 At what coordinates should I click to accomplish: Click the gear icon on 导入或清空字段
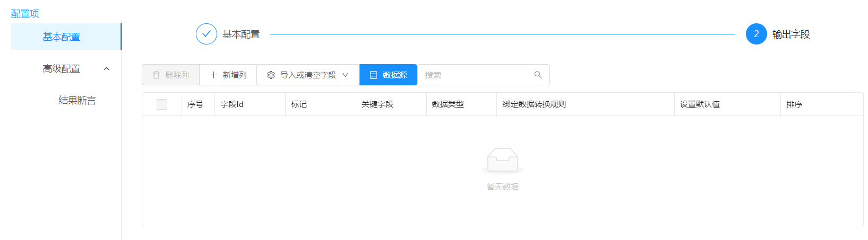click(x=271, y=75)
